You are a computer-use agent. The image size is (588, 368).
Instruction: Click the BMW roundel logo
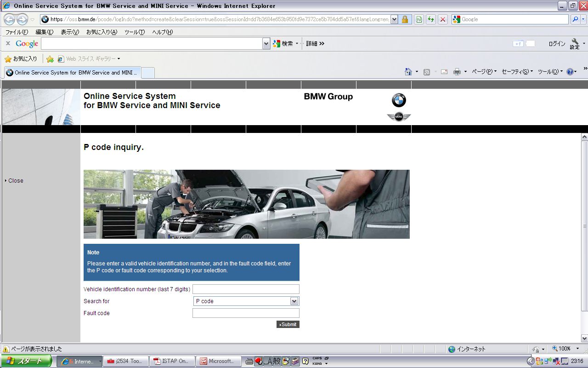click(x=399, y=100)
